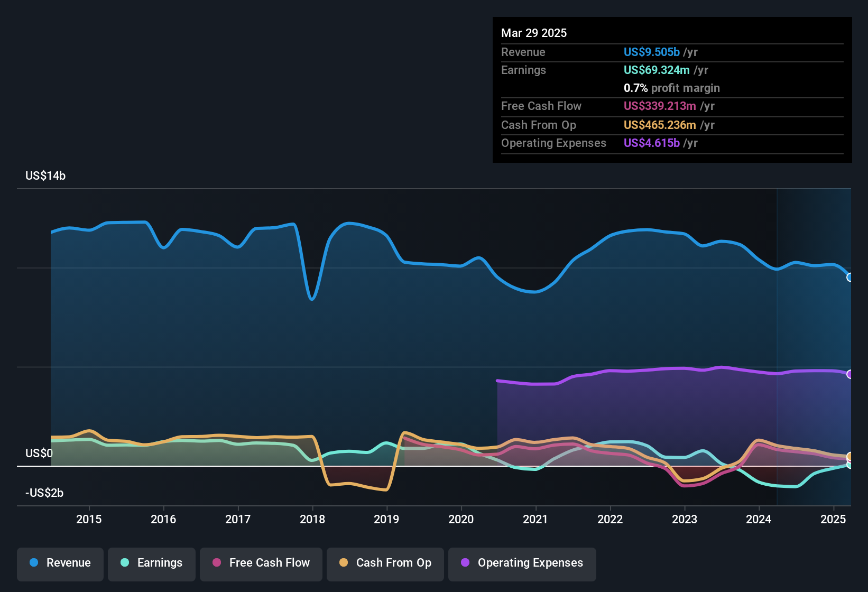Click the 2024 x-axis label

759,520
